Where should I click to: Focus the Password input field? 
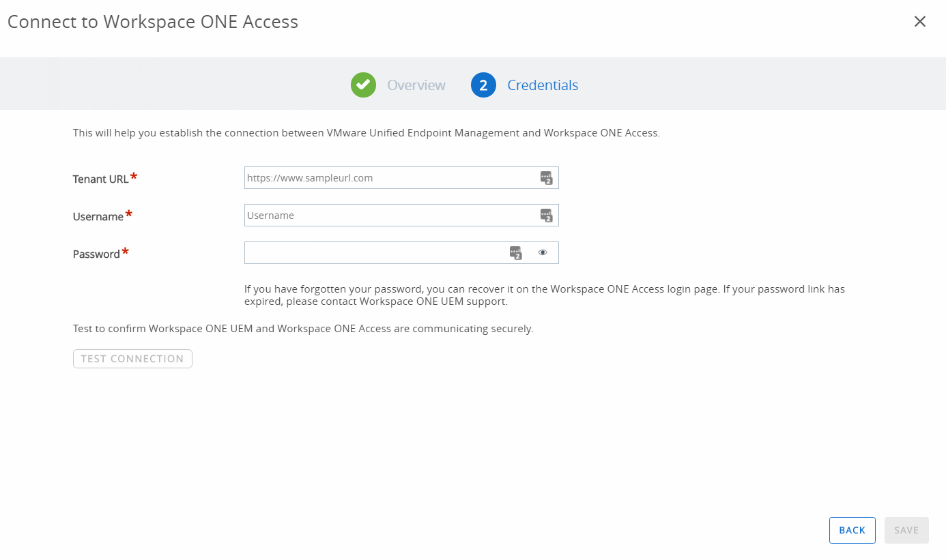374,253
